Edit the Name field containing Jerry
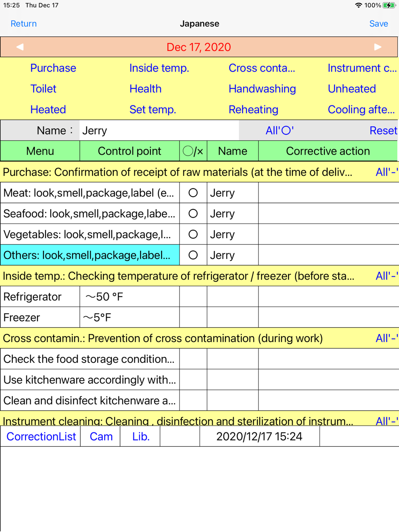399x532 pixels. pyautogui.click(x=159, y=130)
